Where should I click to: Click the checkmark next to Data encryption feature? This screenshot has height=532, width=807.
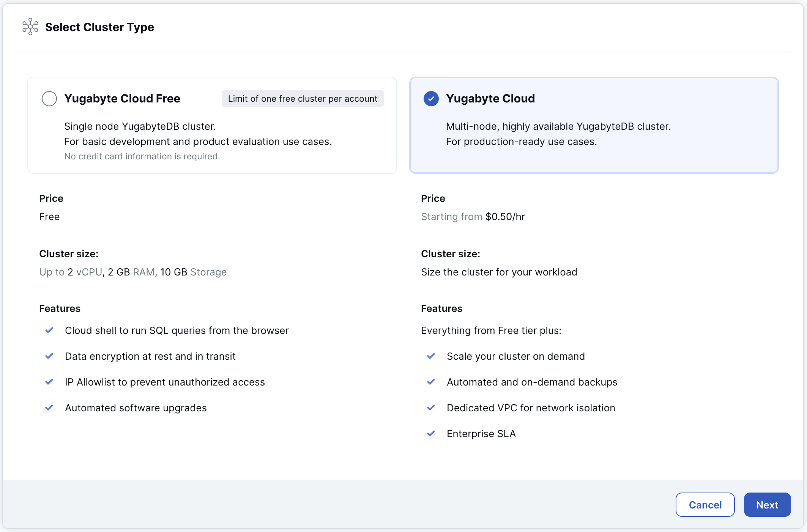click(x=49, y=356)
